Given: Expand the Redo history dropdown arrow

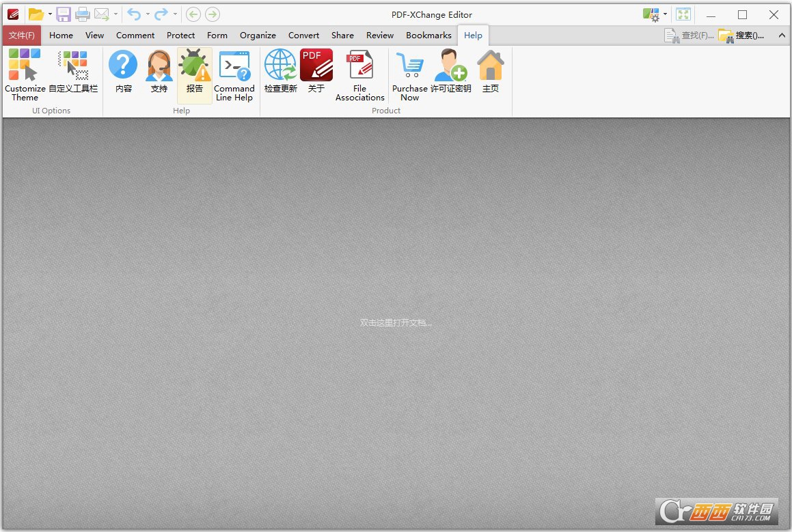Looking at the screenshot, I should (175, 14).
